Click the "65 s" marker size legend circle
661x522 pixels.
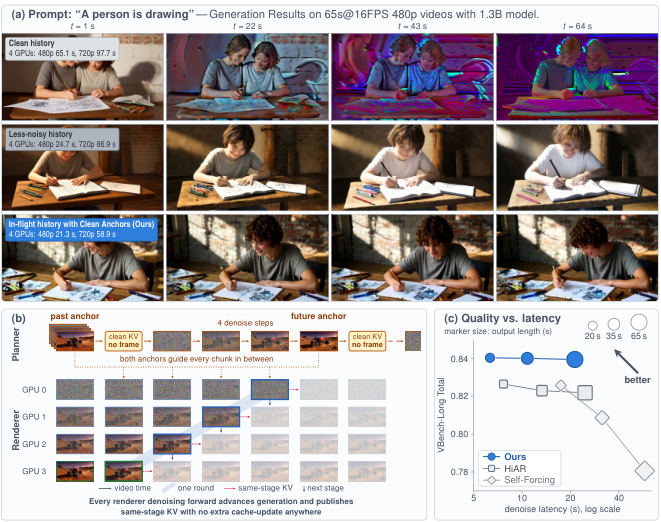pyautogui.click(x=639, y=322)
